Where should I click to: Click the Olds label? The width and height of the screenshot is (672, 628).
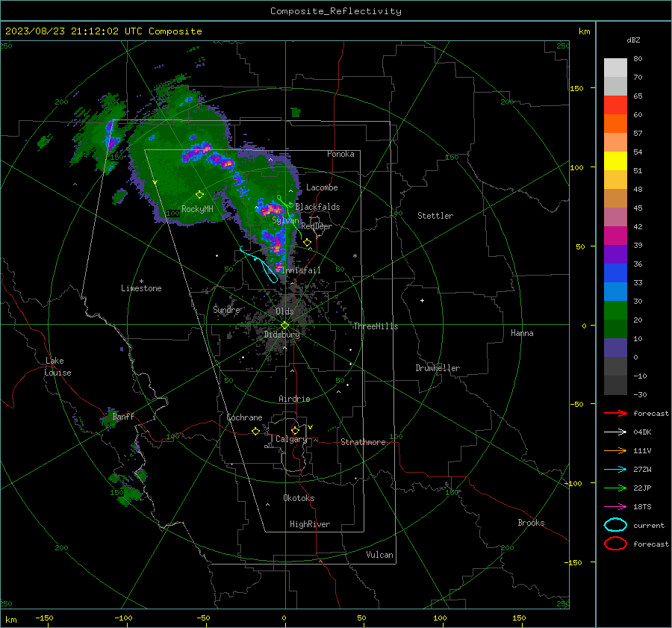(x=284, y=311)
